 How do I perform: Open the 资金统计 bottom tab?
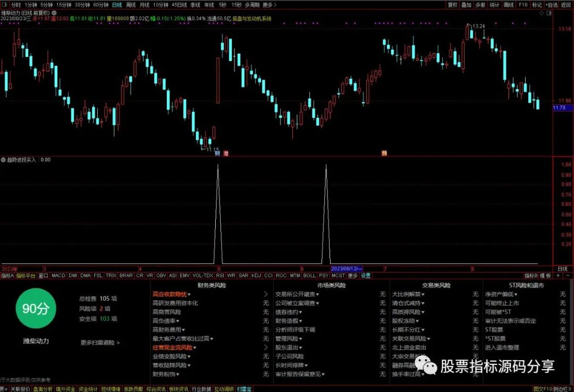(88, 389)
